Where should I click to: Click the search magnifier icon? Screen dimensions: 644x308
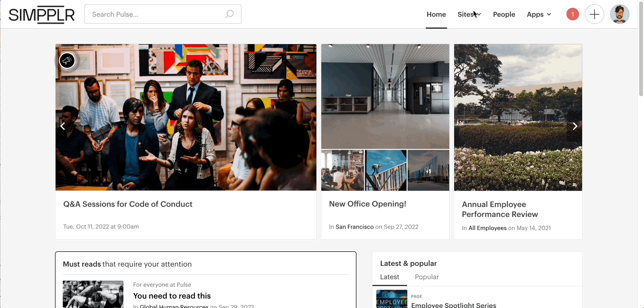tap(229, 14)
